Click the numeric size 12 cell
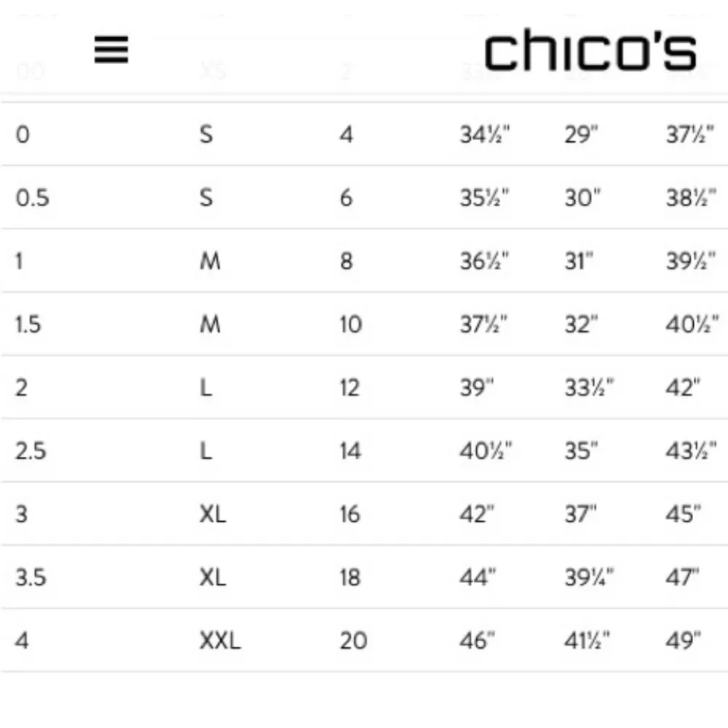Viewport: 728px width, 728px height. pyautogui.click(x=349, y=387)
